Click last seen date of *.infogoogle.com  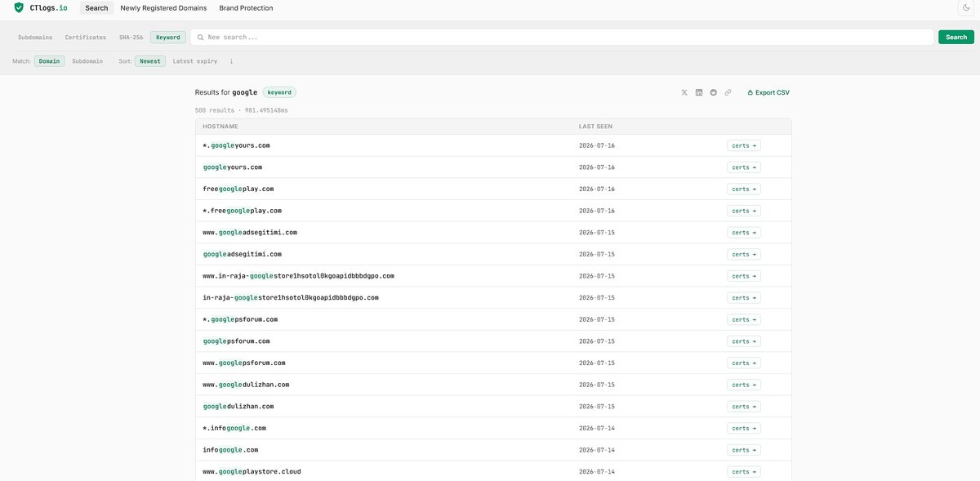(x=597, y=428)
